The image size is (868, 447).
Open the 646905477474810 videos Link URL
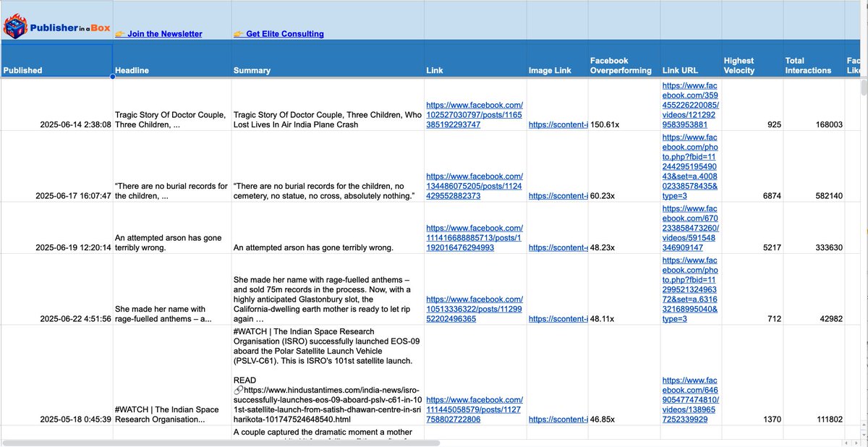[690, 399]
